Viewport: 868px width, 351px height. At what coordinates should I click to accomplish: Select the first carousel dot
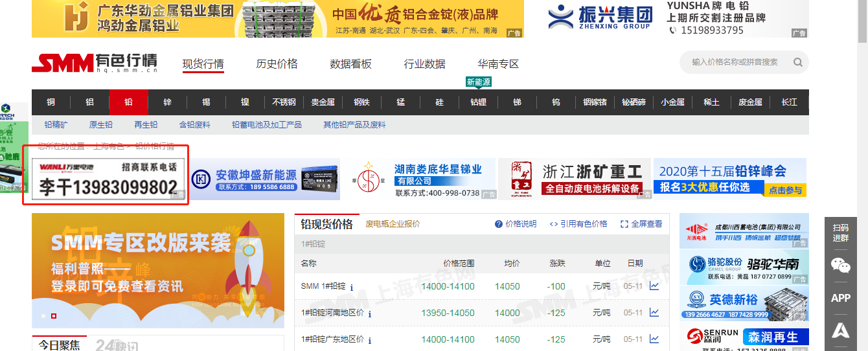click(43, 316)
